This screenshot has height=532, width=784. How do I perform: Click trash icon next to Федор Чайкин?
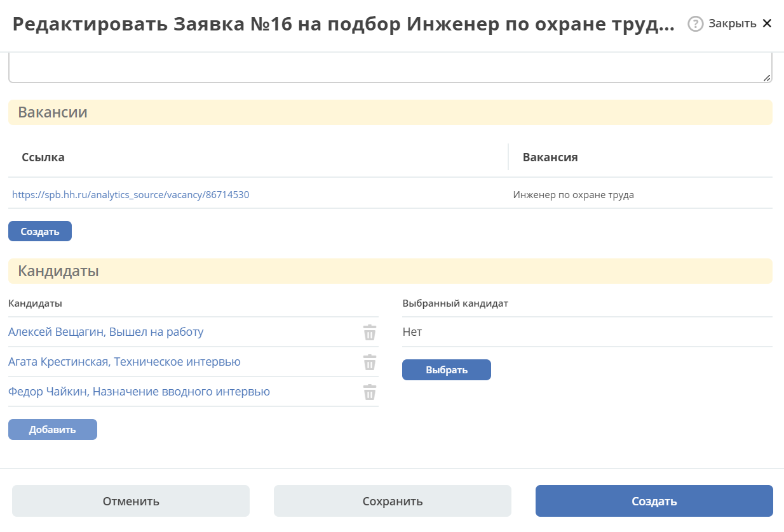coord(370,392)
